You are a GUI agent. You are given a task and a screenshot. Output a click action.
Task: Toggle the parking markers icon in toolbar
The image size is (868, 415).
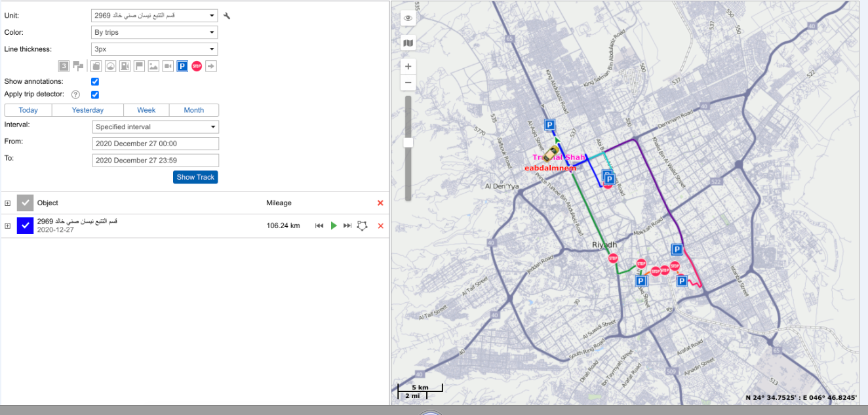click(x=182, y=66)
